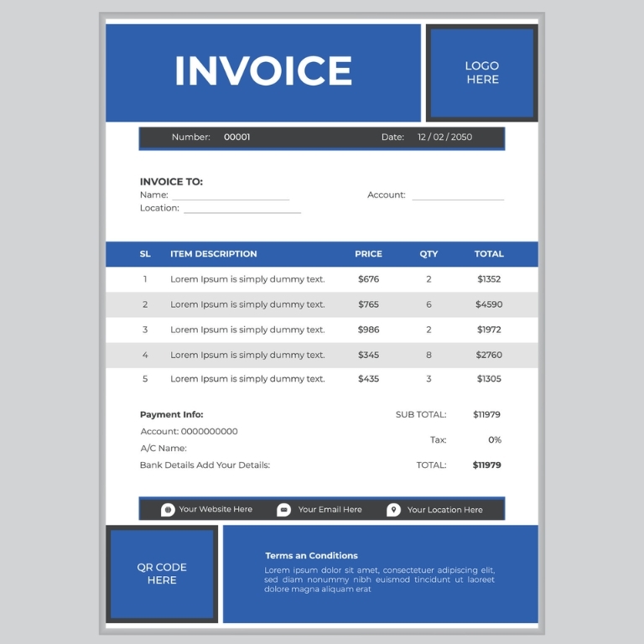
Task: Click the email envelope icon
Action: click(284, 510)
